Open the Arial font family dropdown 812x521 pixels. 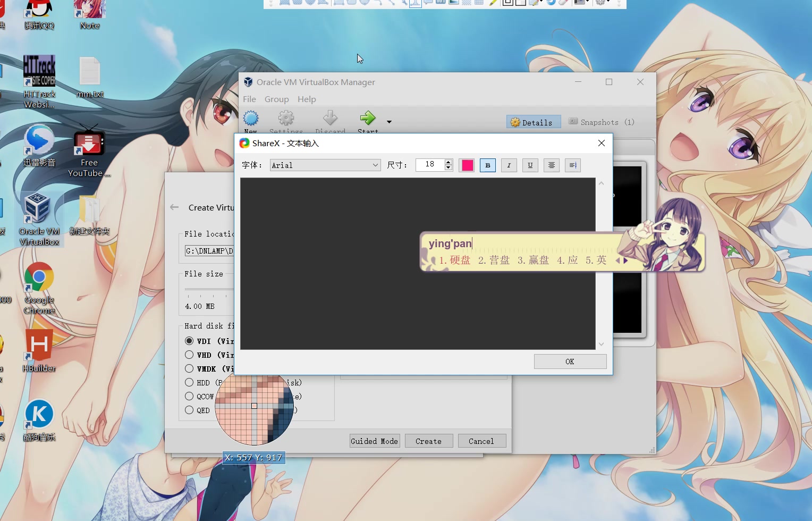pyautogui.click(x=376, y=165)
